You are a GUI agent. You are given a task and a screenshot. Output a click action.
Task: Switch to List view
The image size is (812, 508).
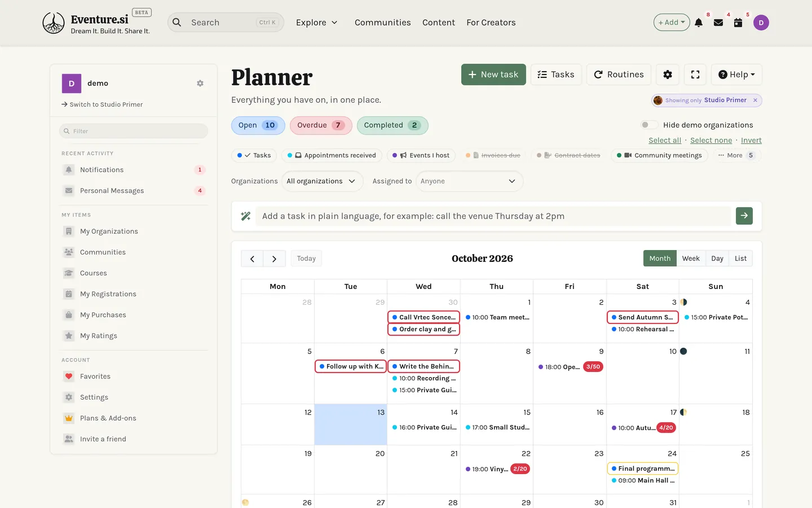(740, 259)
